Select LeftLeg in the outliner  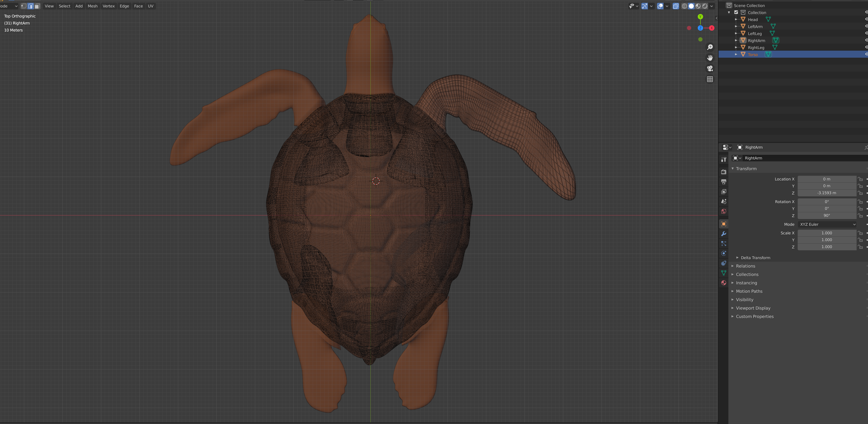click(755, 34)
